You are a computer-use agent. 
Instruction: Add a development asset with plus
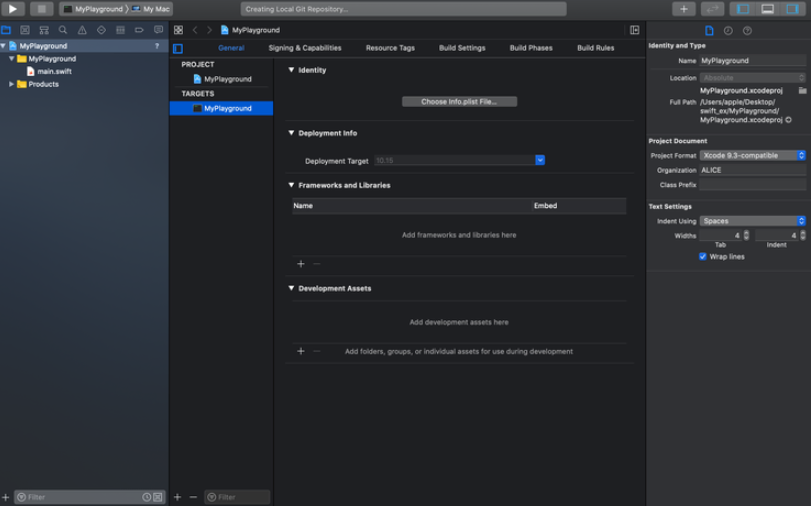[x=301, y=351]
